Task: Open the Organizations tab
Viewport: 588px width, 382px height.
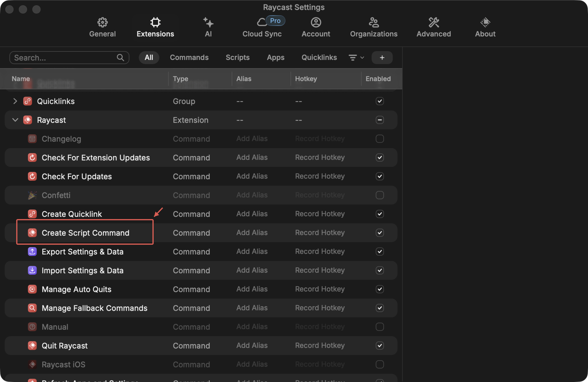Action: coord(374,27)
